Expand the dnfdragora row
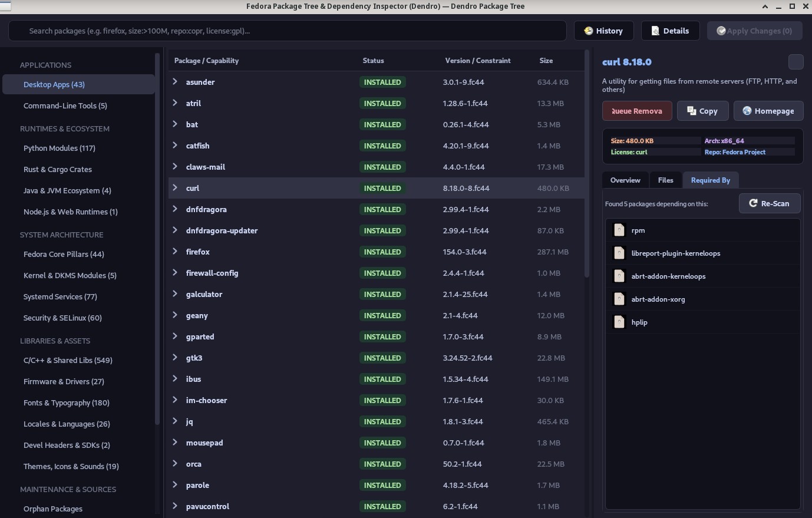 [175, 209]
